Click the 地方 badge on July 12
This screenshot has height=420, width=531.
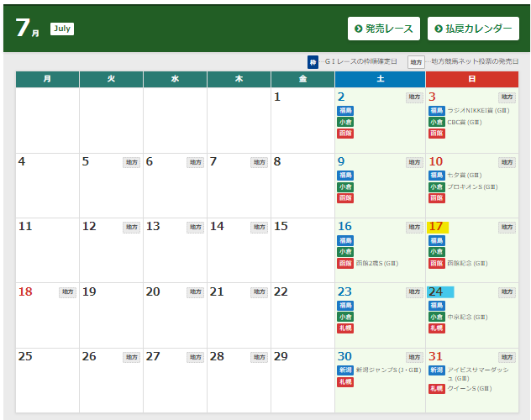tap(131, 227)
